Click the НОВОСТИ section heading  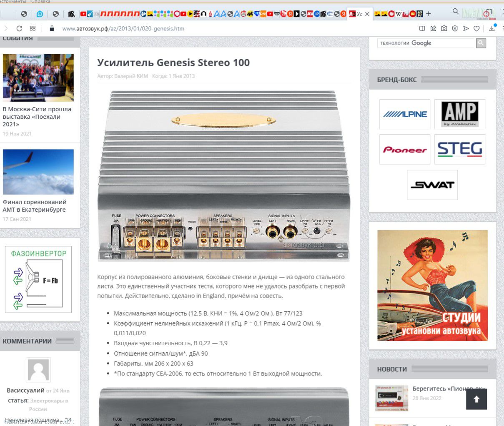[392, 369]
